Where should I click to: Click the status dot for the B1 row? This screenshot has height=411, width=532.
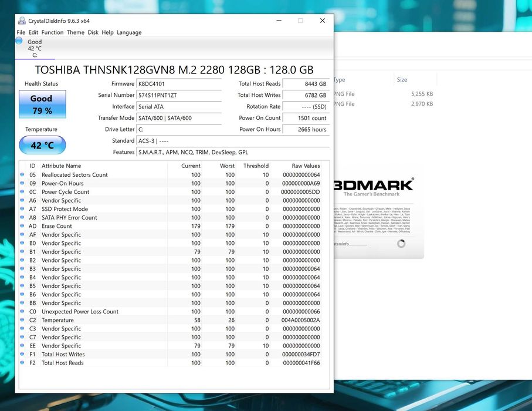point(22,252)
